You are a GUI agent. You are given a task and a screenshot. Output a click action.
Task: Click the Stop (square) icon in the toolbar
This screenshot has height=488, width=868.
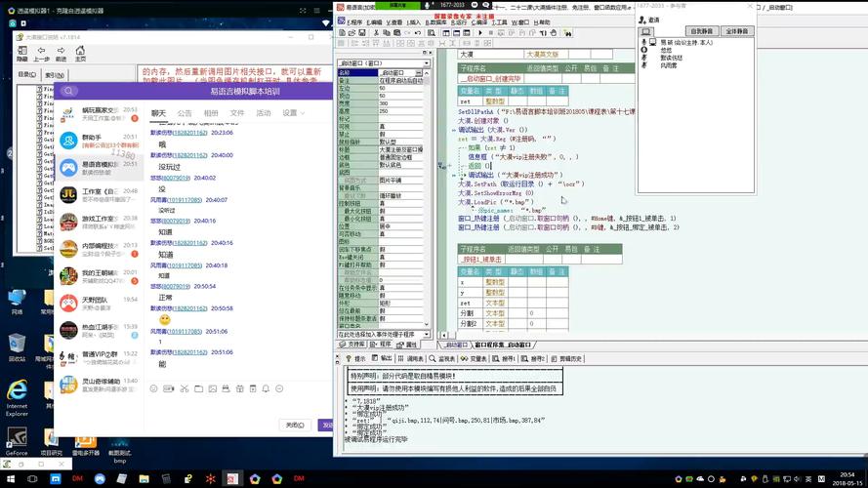coord(491,32)
